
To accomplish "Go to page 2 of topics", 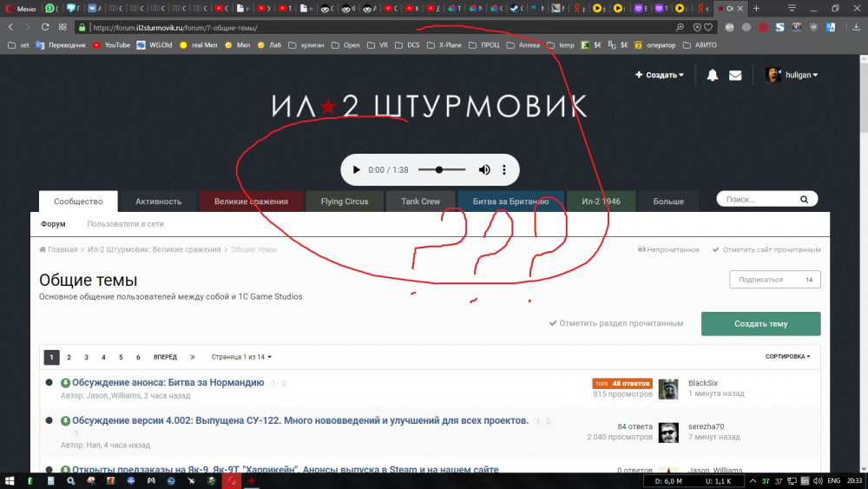I will (69, 357).
